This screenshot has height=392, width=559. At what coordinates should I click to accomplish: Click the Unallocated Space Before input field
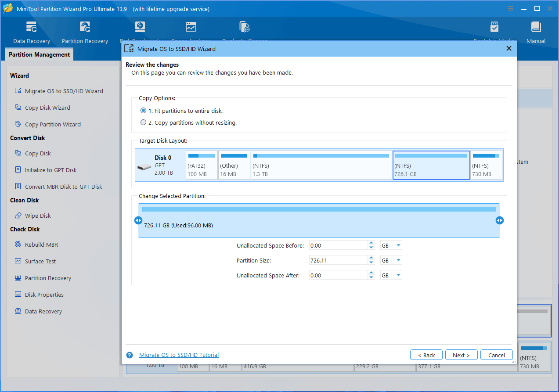coord(338,246)
